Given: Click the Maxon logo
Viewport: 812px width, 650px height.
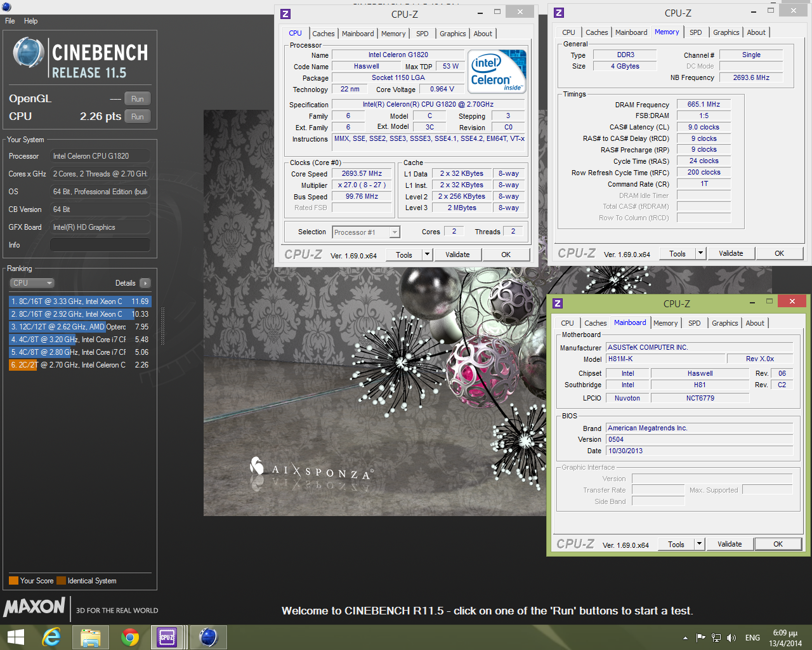Looking at the screenshot, I should coord(34,607).
